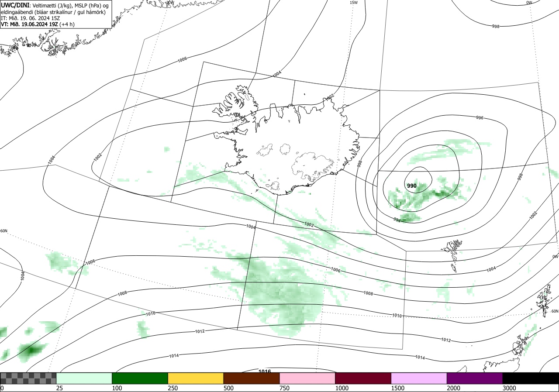Click the "994" isobar label
Viewport: 559px width, 392px height.
(397, 220)
